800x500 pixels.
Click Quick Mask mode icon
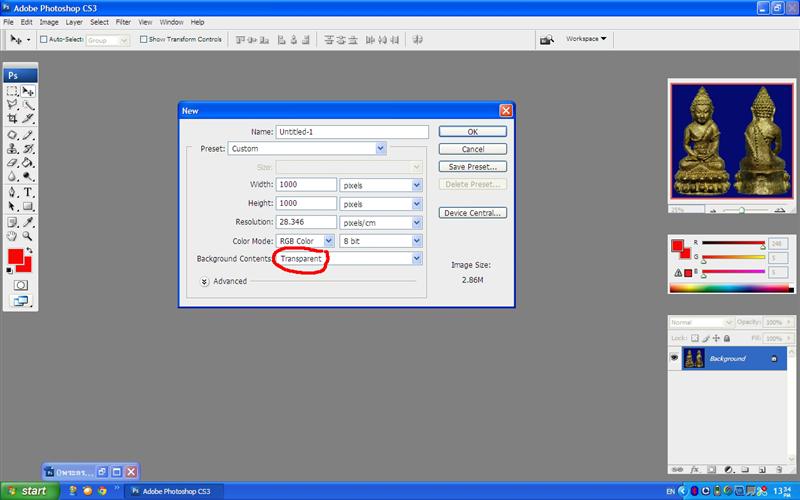[20, 285]
